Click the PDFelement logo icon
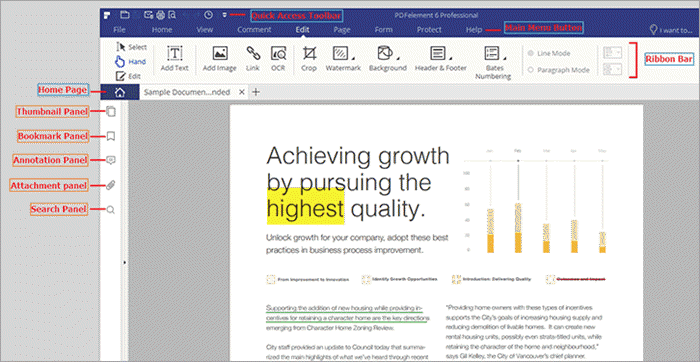Image resolution: width=700 pixels, height=362 pixels. [106, 15]
